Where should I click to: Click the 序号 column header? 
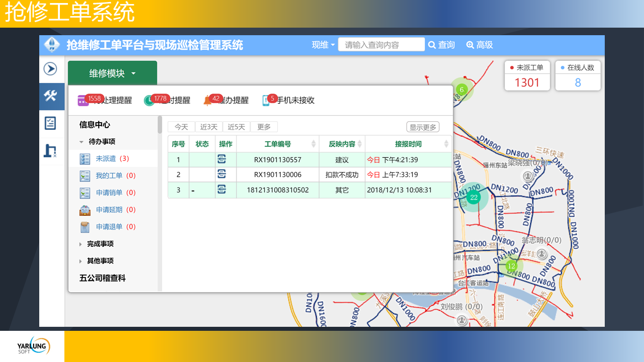point(179,144)
